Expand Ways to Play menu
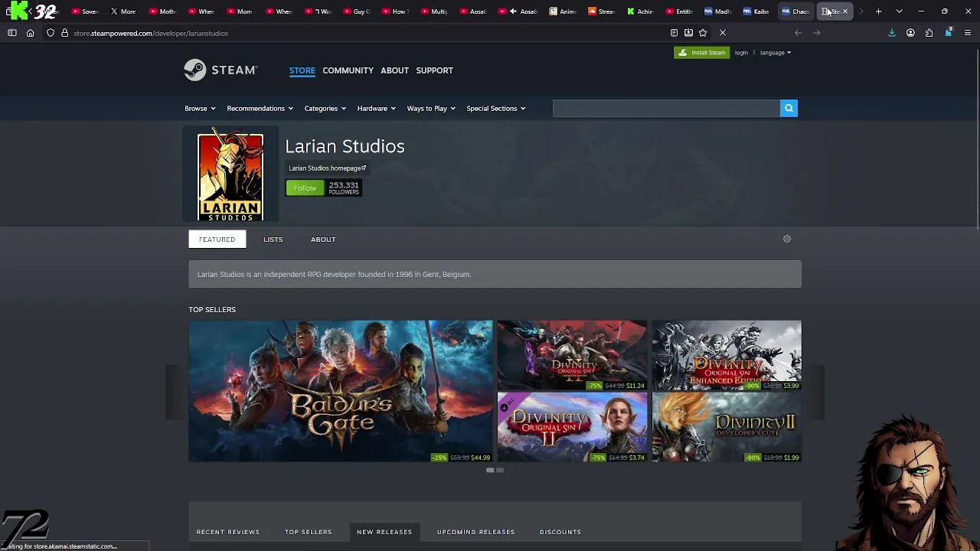The height and width of the screenshot is (551, 980). coord(431,108)
